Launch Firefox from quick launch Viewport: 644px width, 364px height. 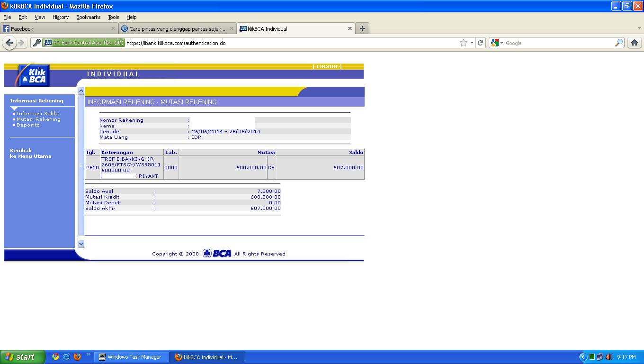pyautogui.click(x=77, y=357)
